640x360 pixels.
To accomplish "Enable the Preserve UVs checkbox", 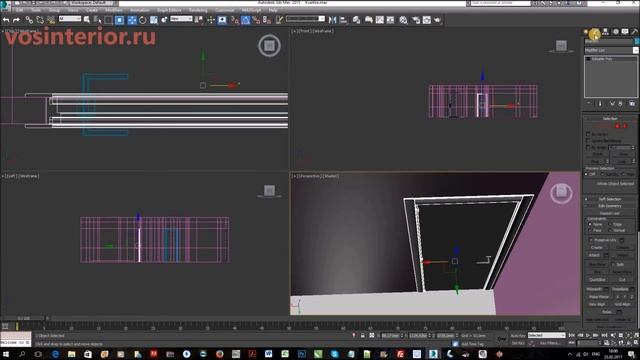I will pos(590,240).
